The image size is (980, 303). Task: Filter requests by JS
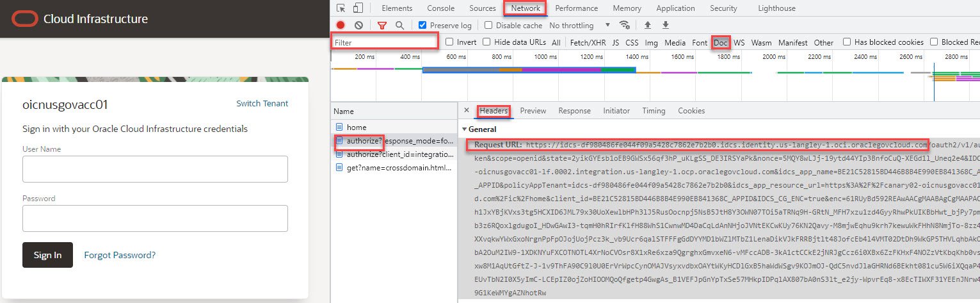616,43
